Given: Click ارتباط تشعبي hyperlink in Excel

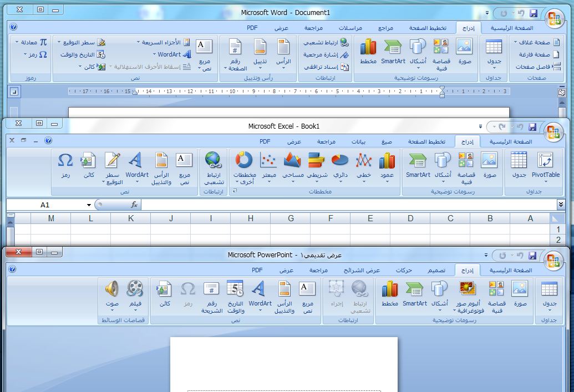Looking at the screenshot, I should pos(214,168).
